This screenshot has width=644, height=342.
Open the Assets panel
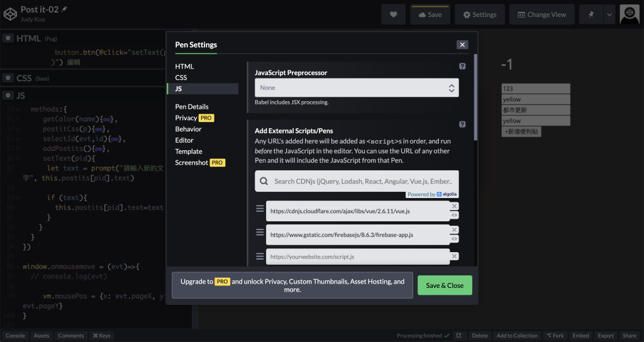42,336
